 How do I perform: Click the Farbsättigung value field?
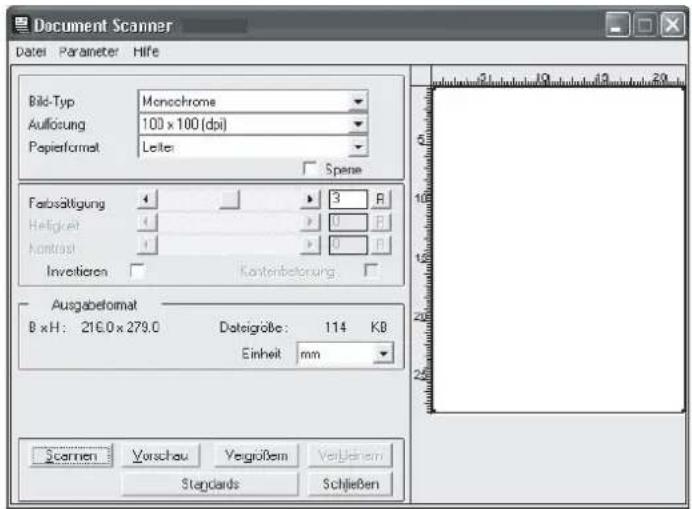pyautogui.click(x=348, y=199)
